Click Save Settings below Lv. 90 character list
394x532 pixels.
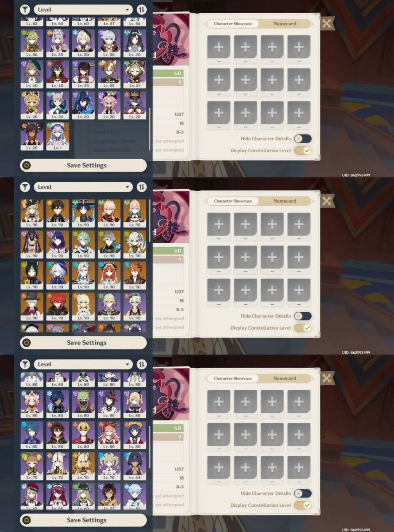[x=84, y=343]
